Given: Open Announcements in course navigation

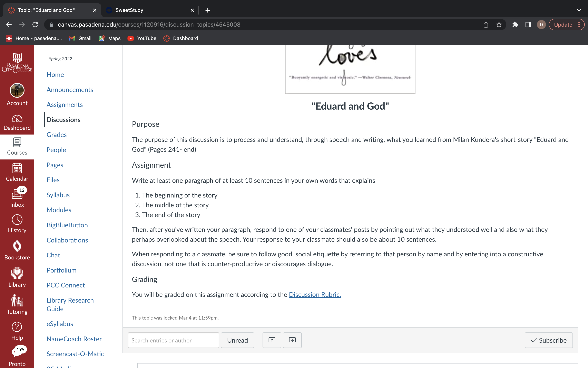Looking at the screenshot, I should tap(70, 90).
